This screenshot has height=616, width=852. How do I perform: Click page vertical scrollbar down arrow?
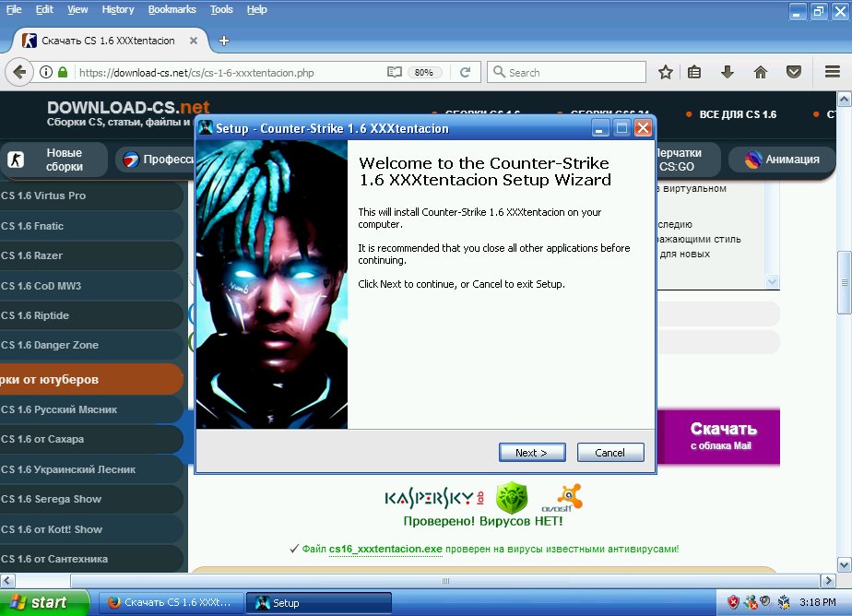pos(844,565)
